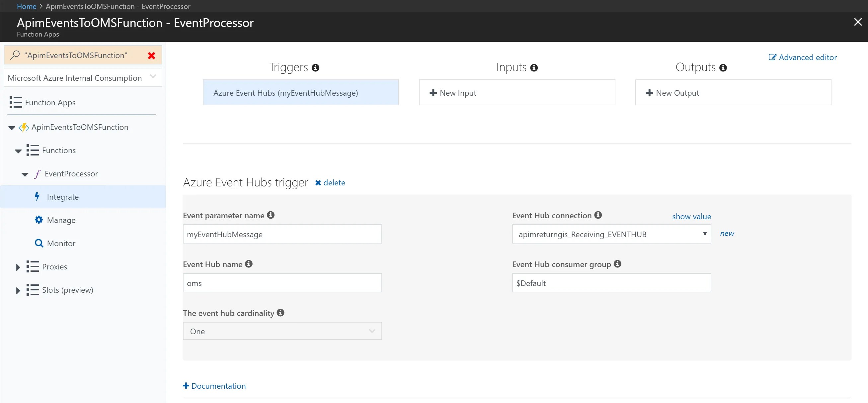Click info icon beside Event Hub consumer group
The width and height of the screenshot is (868, 403).
(618, 264)
